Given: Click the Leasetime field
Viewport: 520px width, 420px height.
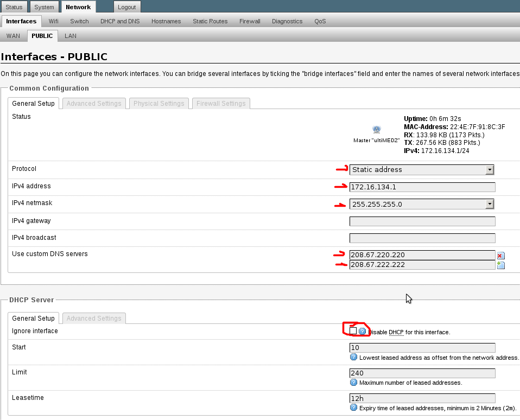Looking at the screenshot, I should pos(422,398).
